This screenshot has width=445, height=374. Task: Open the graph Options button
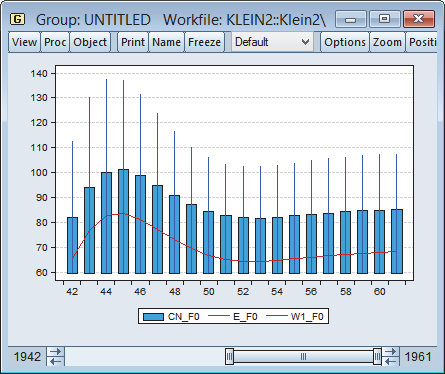point(345,42)
